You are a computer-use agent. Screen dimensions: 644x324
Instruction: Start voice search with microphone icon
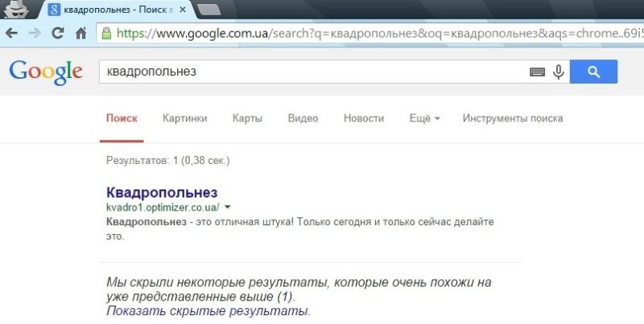[558, 72]
